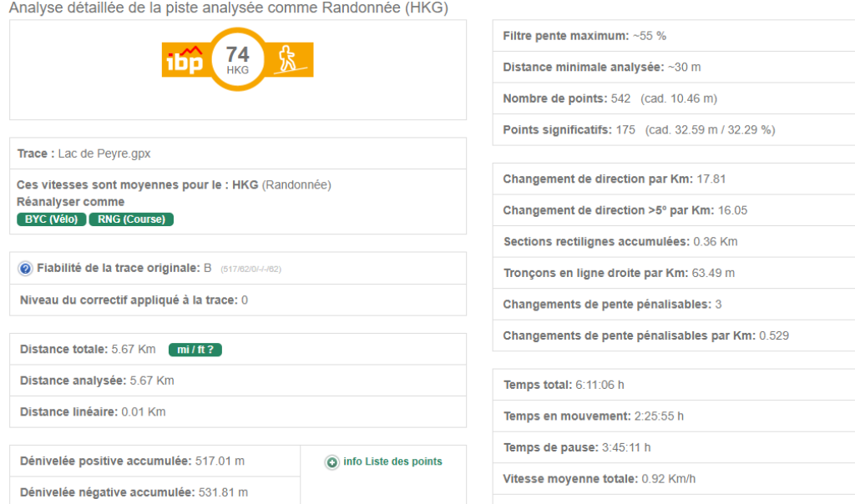Click the orange IBP logo

(182, 60)
